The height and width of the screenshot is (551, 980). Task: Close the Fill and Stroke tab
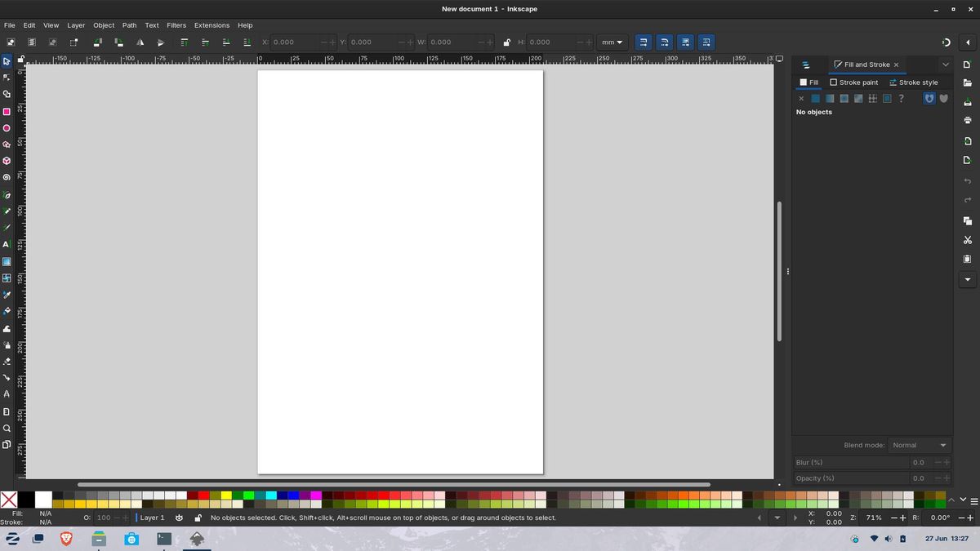(896, 64)
